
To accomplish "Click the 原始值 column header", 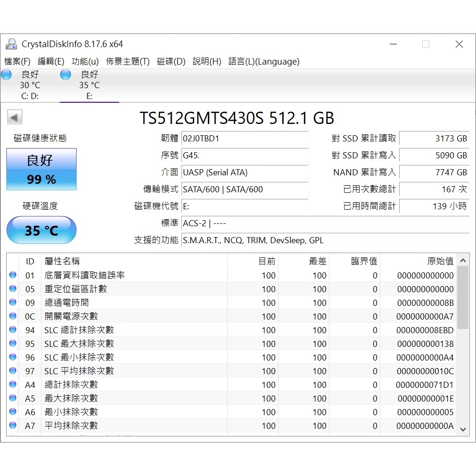I will coord(419,261).
